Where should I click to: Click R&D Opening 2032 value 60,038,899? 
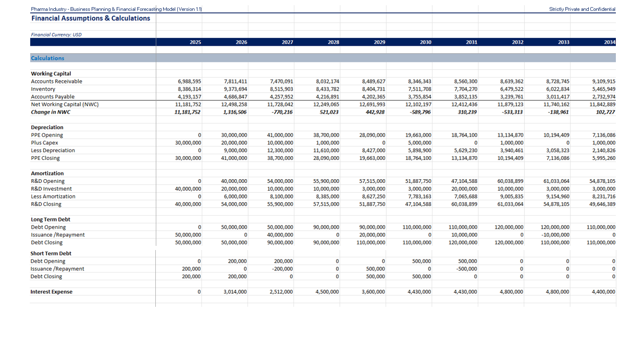coord(510,181)
